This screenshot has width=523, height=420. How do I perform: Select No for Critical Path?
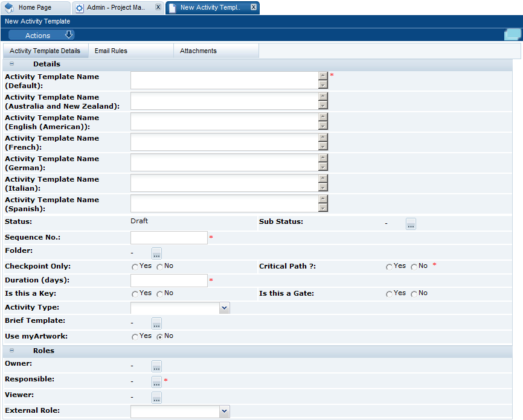[414, 266]
